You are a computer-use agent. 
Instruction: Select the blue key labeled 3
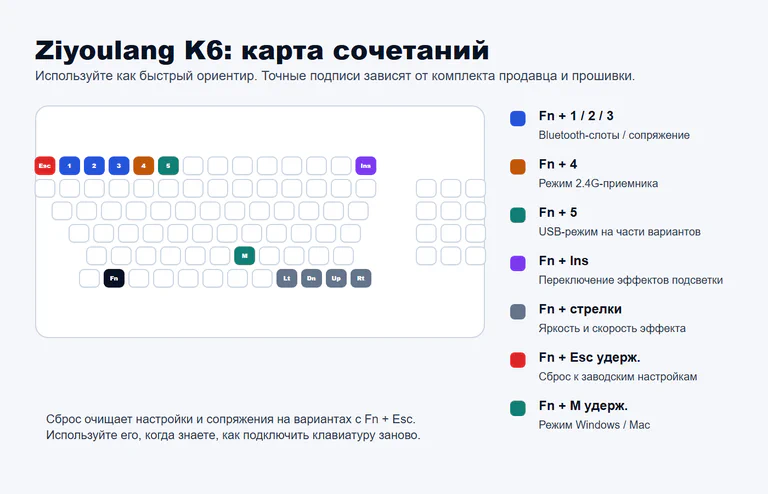(x=119, y=165)
